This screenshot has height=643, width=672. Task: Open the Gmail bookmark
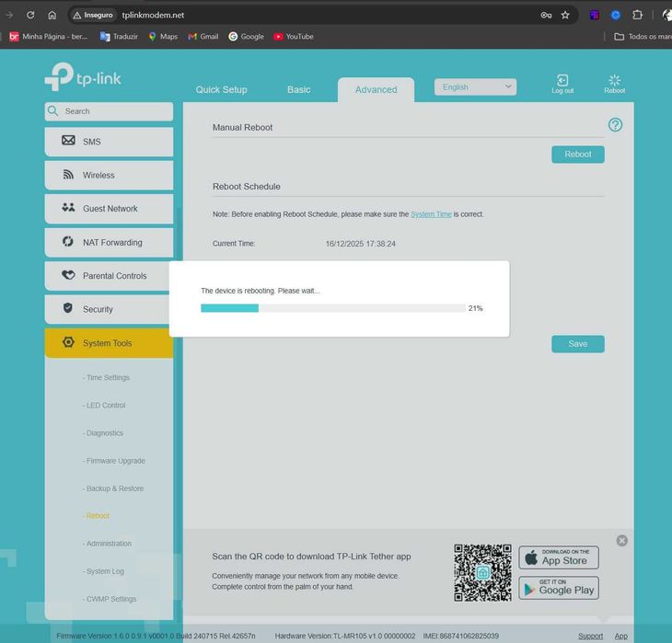[203, 37]
